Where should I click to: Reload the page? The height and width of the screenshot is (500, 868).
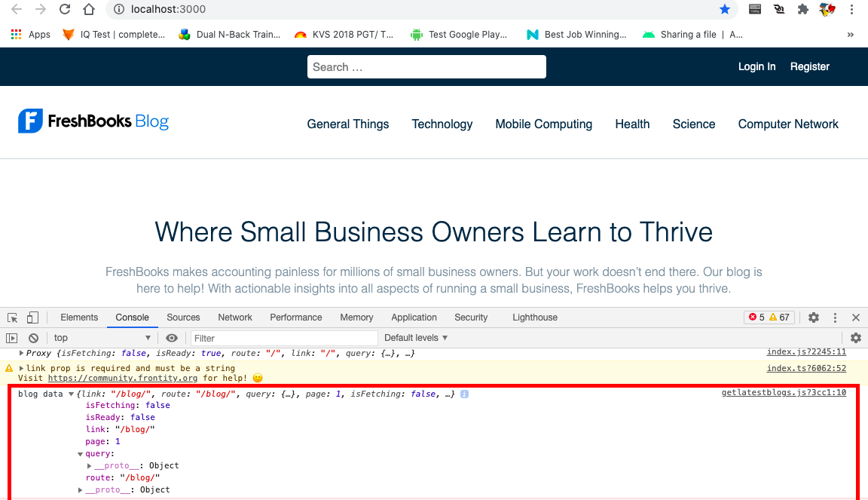click(x=65, y=10)
